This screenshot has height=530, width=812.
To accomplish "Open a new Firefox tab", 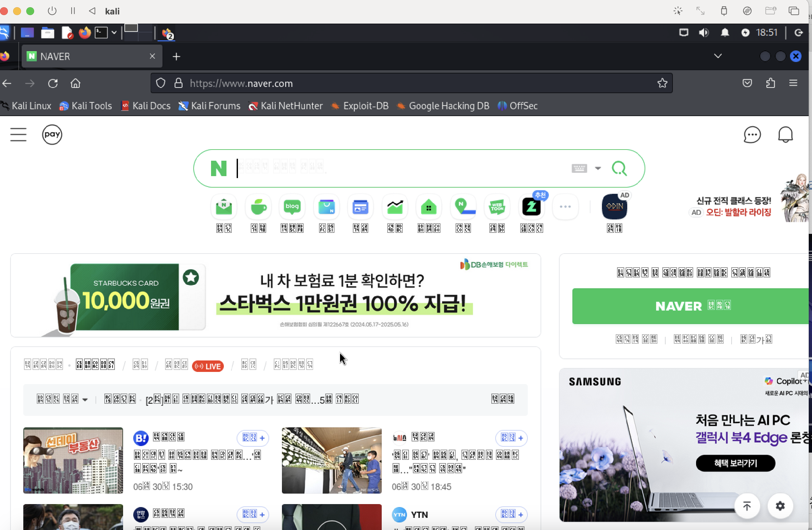I will [x=176, y=57].
